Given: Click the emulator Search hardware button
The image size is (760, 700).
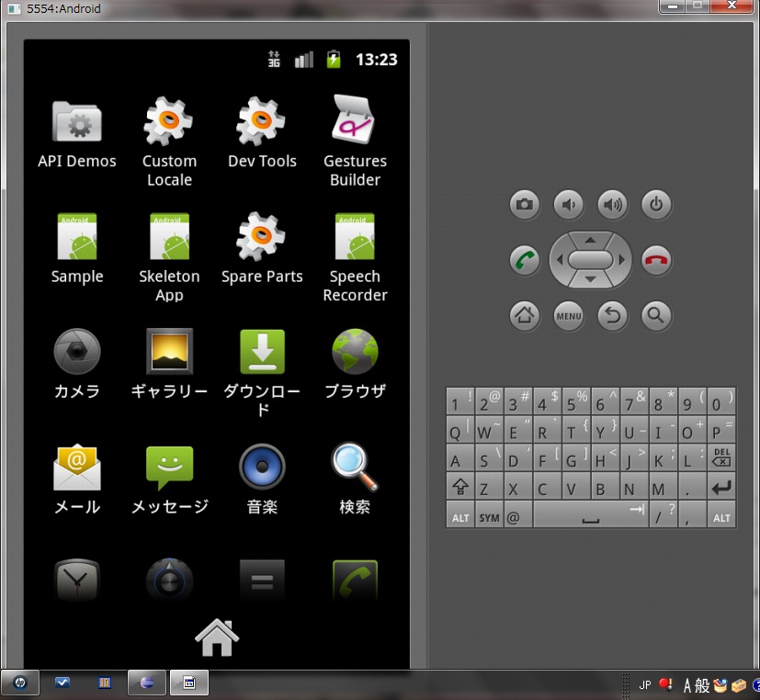Looking at the screenshot, I should (x=656, y=316).
